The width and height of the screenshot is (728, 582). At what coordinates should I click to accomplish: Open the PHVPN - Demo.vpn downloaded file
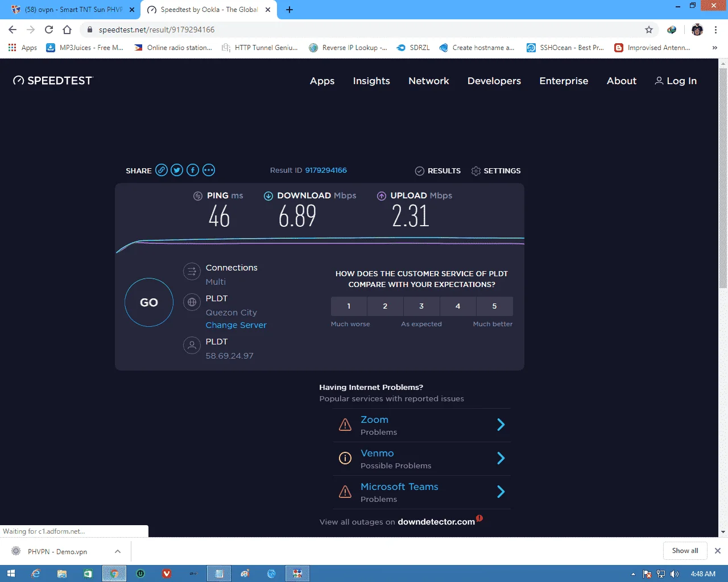click(57, 551)
